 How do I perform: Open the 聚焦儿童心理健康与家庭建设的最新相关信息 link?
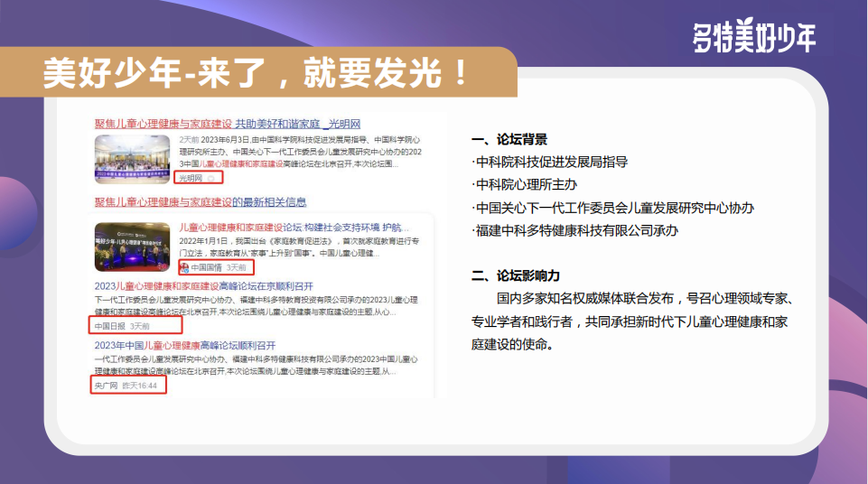tap(201, 202)
